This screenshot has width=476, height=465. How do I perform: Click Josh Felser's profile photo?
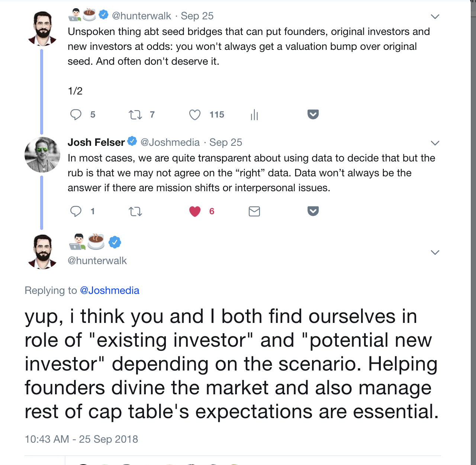click(x=42, y=155)
